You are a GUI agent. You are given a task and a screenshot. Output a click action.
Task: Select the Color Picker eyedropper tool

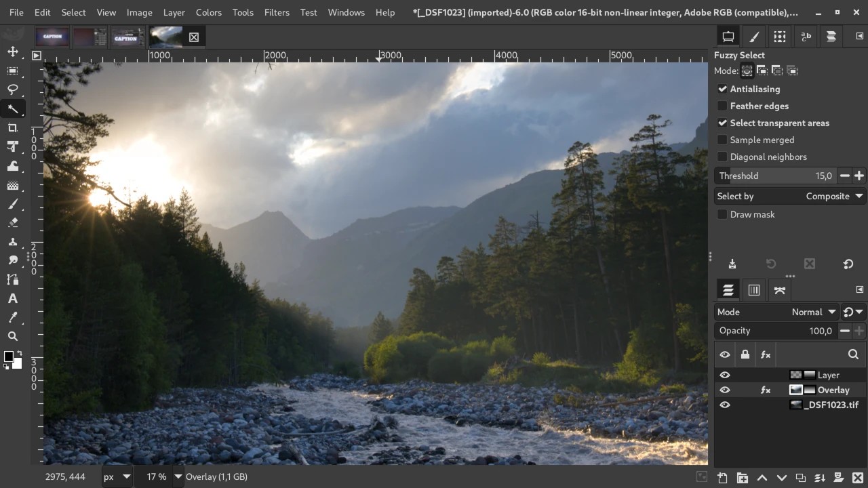pos(12,317)
